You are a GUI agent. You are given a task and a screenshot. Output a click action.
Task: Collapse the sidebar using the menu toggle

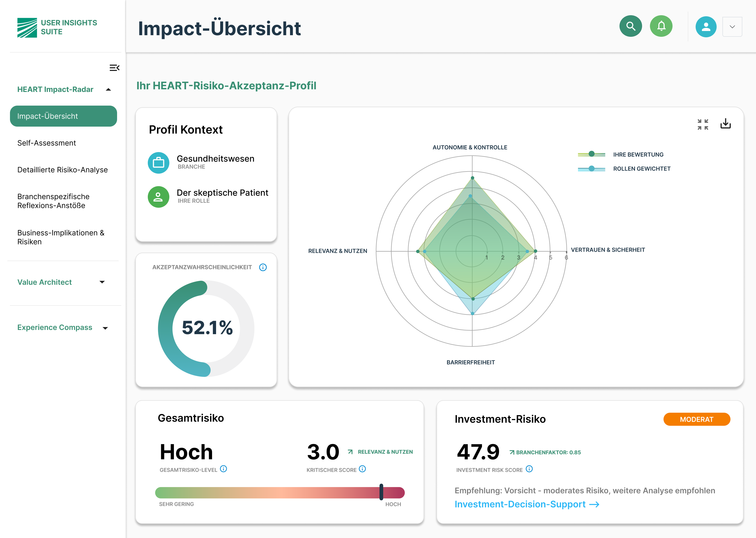pos(114,68)
